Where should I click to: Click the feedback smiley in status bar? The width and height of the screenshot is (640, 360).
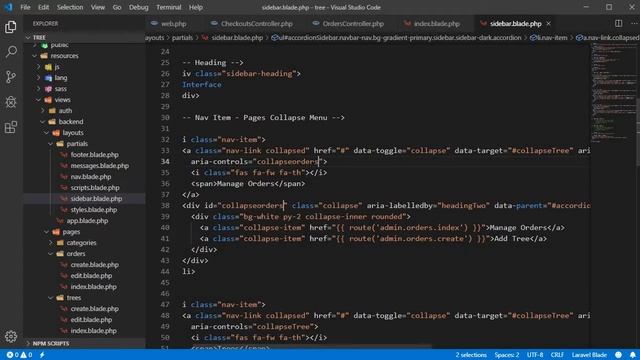(619, 355)
